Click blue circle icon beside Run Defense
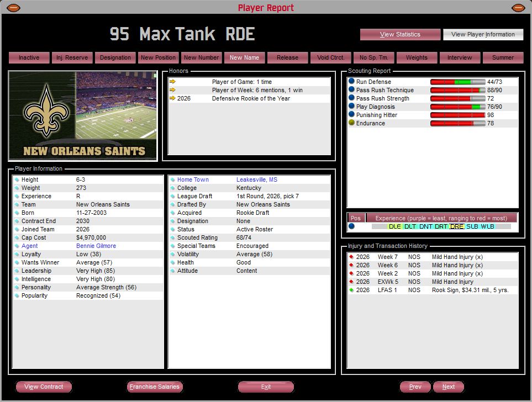532x402 pixels. [x=351, y=82]
